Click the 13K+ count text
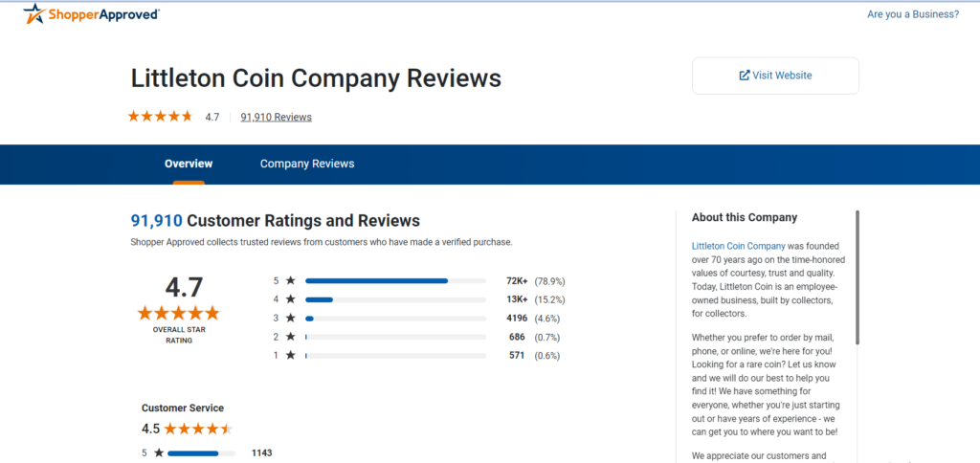 click(517, 300)
